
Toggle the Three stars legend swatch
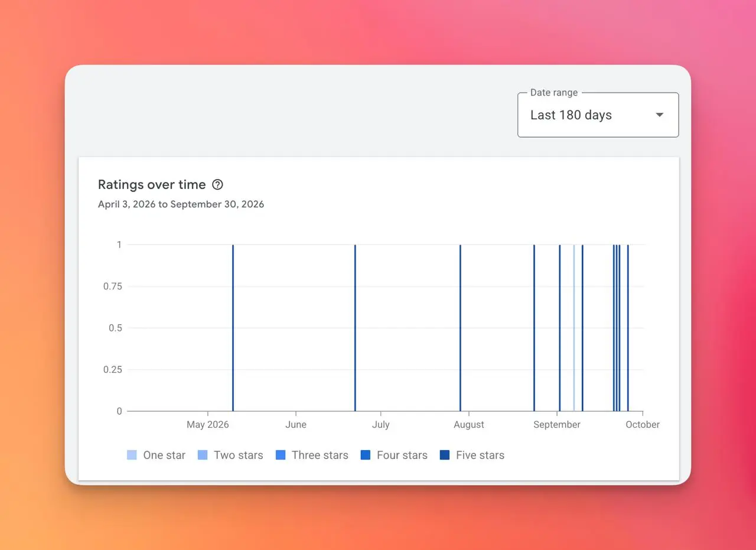281,455
